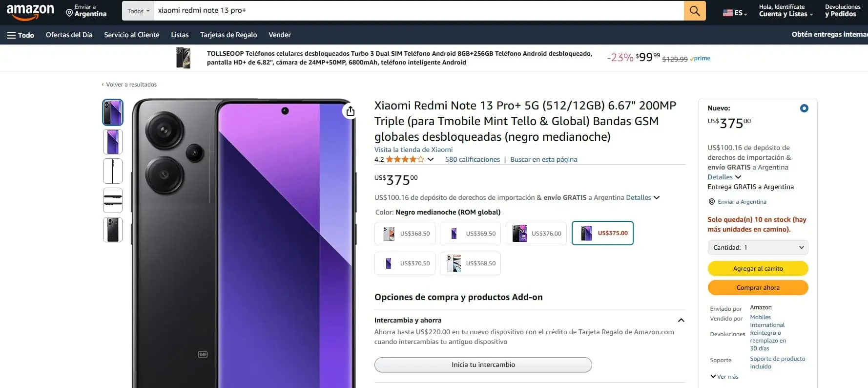Select the third product thumbnail side view

(113, 171)
